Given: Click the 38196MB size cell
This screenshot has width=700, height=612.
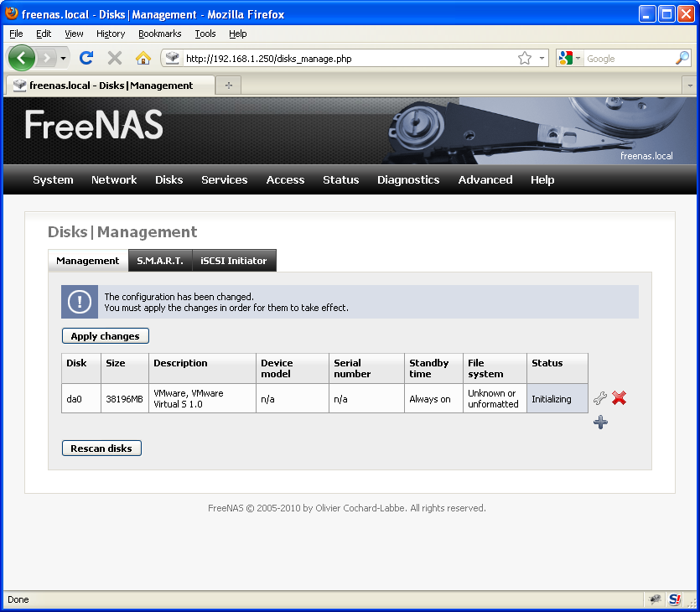Looking at the screenshot, I should point(125,398).
